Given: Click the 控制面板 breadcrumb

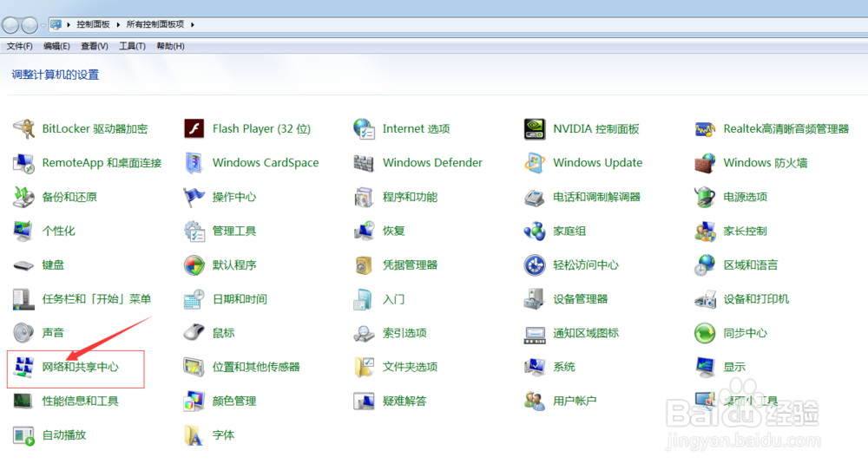Looking at the screenshot, I should pyautogui.click(x=93, y=24).
